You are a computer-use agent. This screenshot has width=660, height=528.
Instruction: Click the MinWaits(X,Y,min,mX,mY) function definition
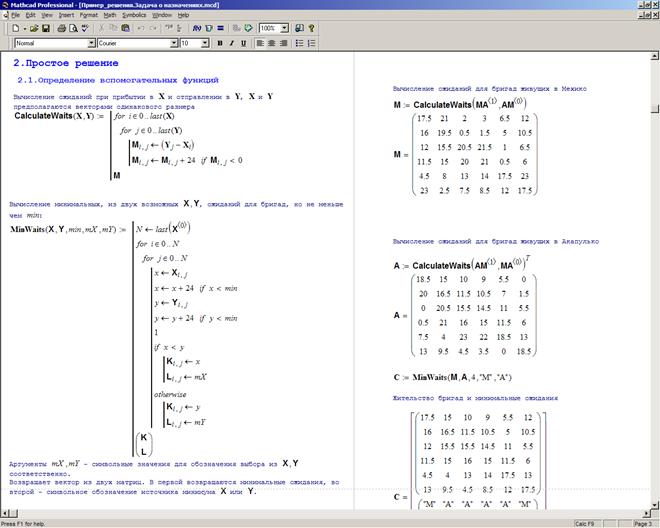coord(124,339)
